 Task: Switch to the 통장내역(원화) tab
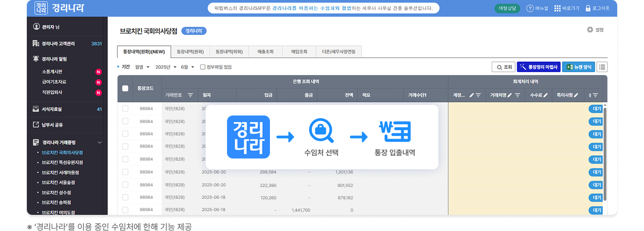190,52
